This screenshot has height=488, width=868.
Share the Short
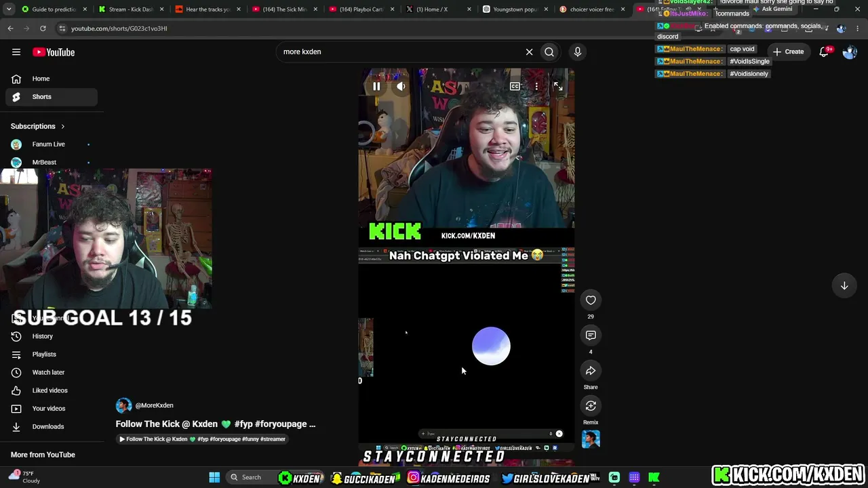(x=591, y=371)
